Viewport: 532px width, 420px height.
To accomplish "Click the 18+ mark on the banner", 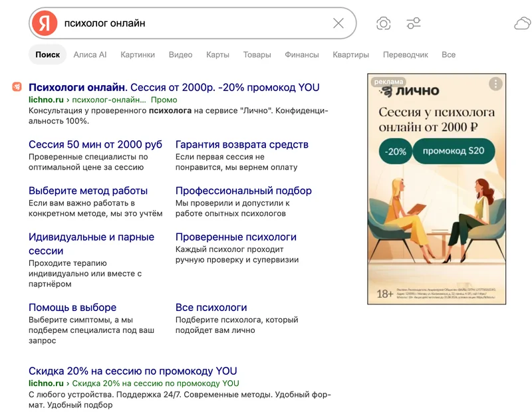I will pyautogui.click(x=385, y=294).
